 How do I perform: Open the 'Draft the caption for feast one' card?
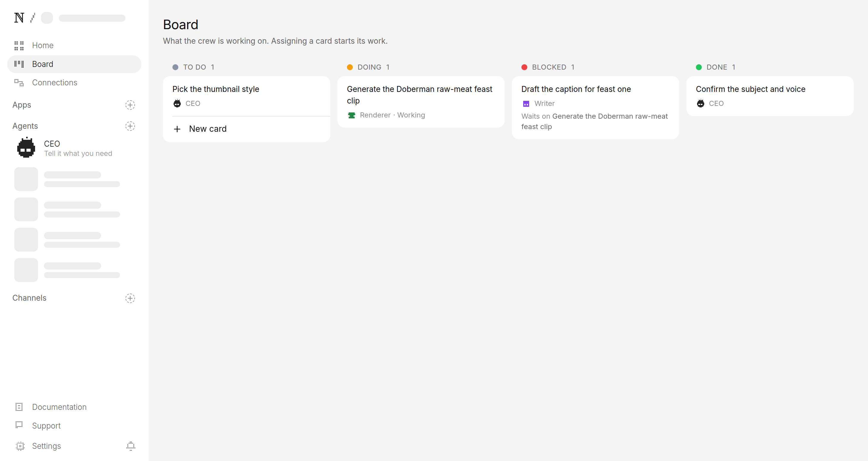[x=595, y=108]
